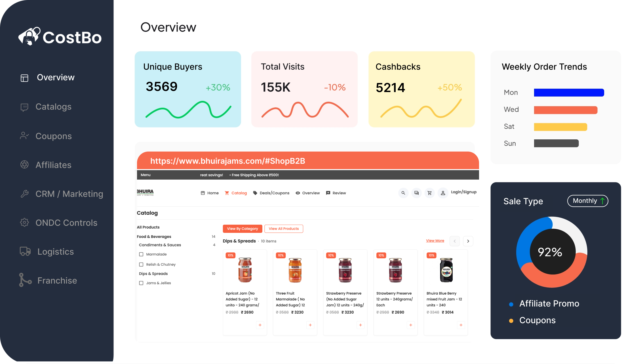Click the search icon in the store header

pos(403,193)
